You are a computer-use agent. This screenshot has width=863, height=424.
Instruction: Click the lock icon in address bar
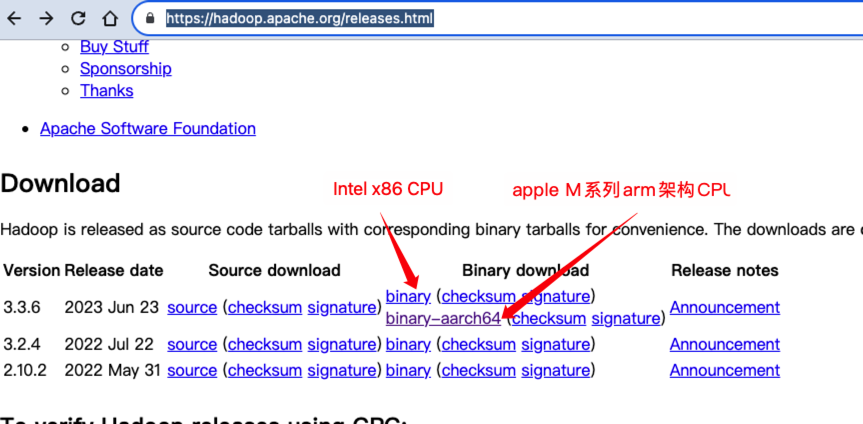pyautogui.click(x=150, y=19)
